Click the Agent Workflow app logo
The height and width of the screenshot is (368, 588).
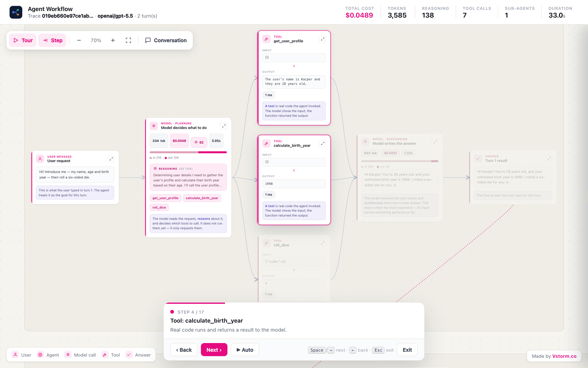(16, 12)
